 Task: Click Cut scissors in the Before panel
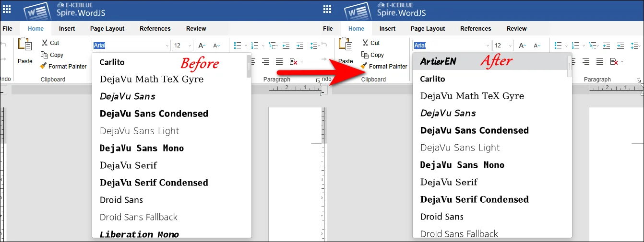[45, 43]
